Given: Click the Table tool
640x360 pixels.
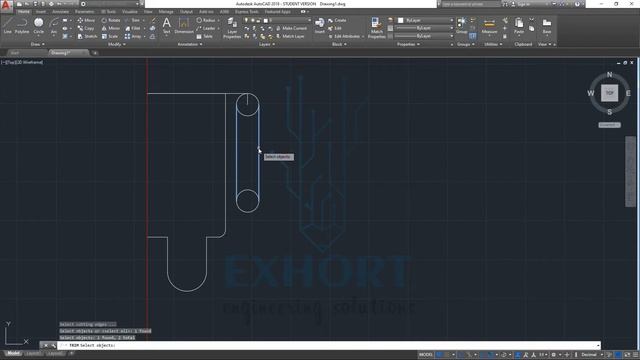Looking at the screenshot, I should (x=205, y=36).
